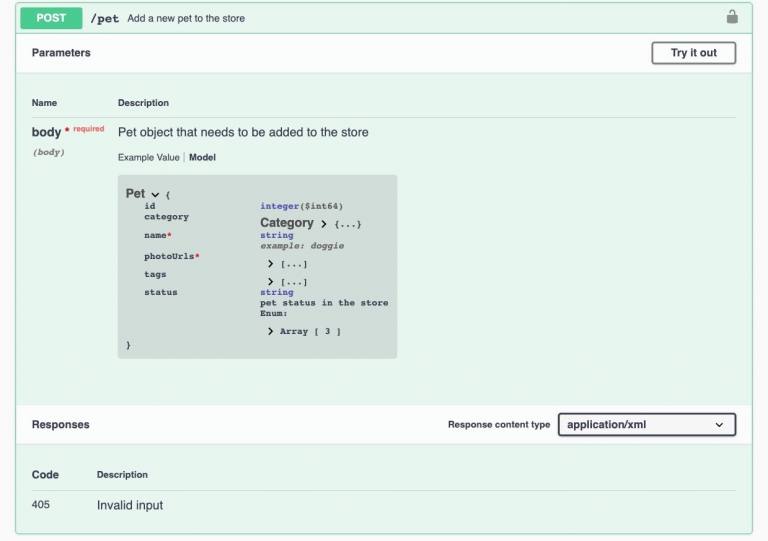Select the Model tab

[x=202, y=157]
